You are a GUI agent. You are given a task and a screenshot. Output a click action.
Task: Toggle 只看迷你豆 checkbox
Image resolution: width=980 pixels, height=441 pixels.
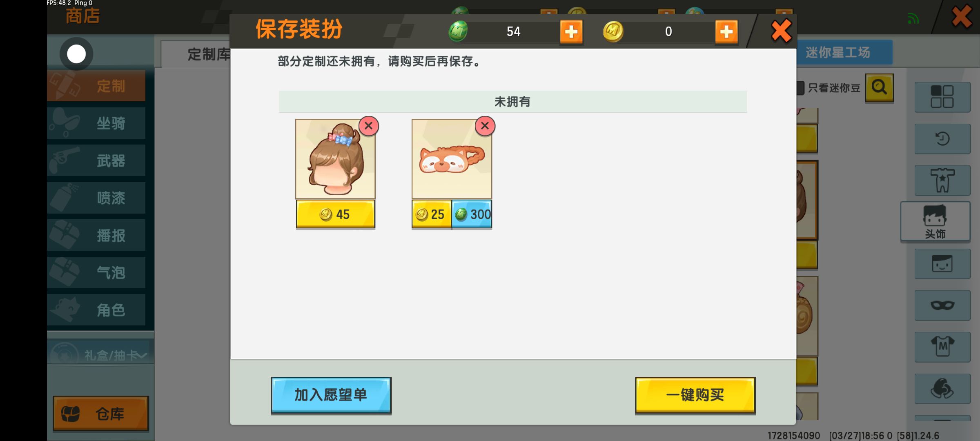point(800,88)
